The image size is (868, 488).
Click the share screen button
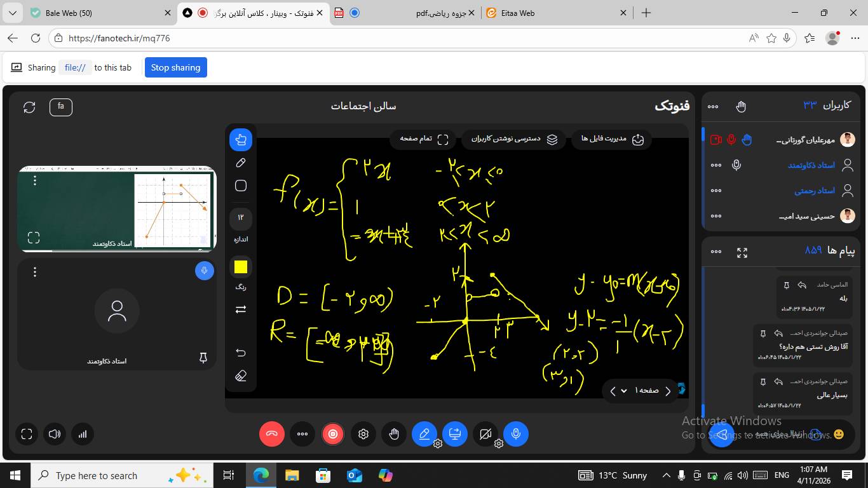pos(455,434)
